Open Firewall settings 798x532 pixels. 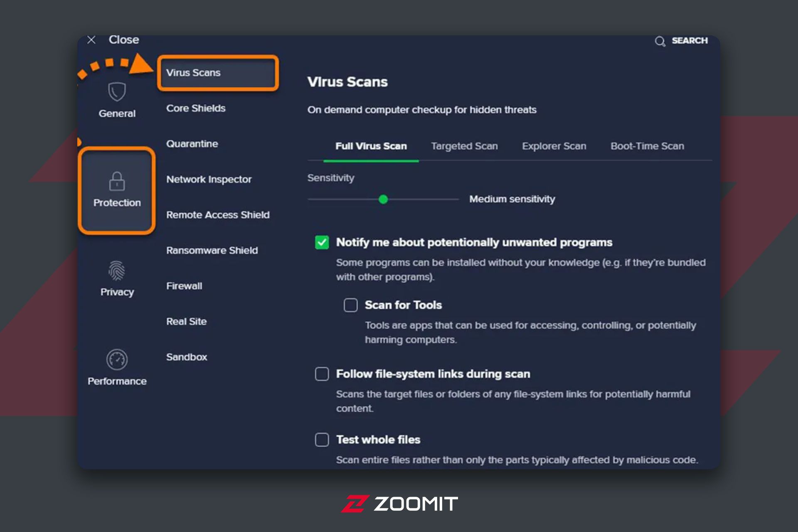coord(184,286)
